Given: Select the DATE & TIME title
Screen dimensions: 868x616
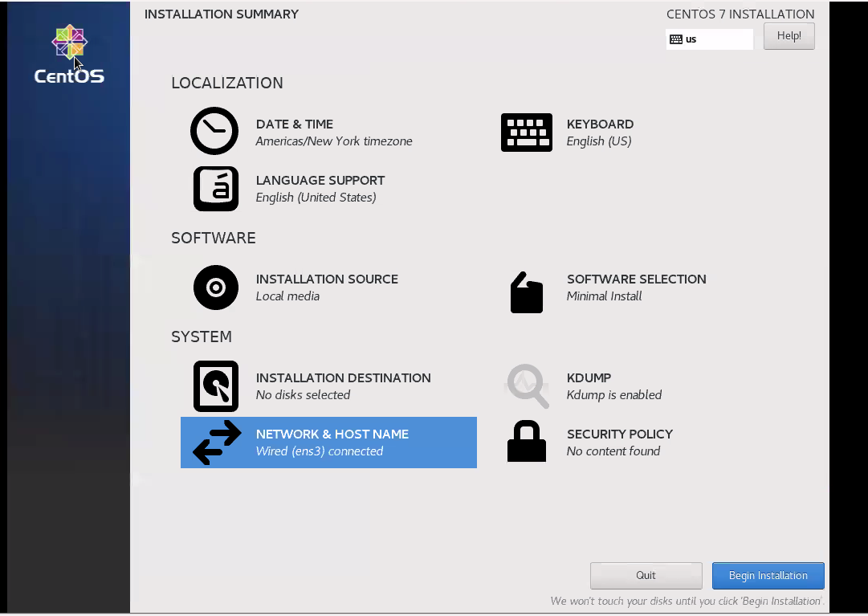Looking at the screenshot, I should 295,124.
